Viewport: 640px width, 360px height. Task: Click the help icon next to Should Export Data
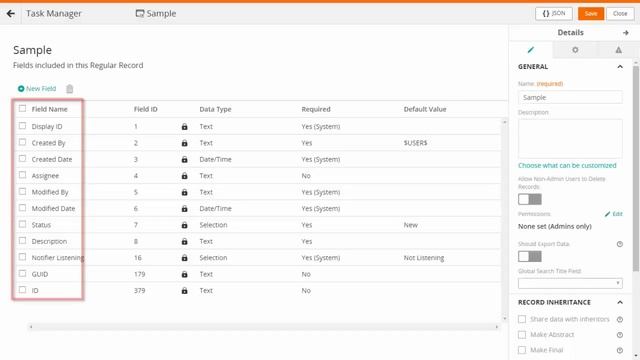coord(620,244)
